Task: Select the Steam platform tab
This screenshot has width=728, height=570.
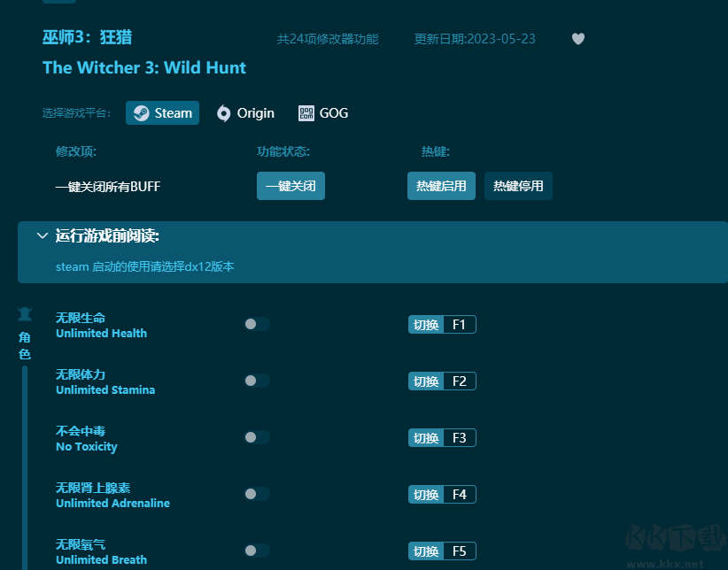Action: pyautogui.click(x=162, y=112)
